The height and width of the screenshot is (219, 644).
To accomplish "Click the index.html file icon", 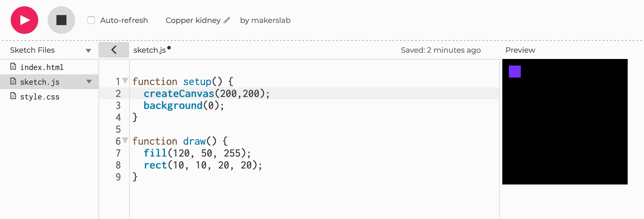I will (x=13, y=67).
